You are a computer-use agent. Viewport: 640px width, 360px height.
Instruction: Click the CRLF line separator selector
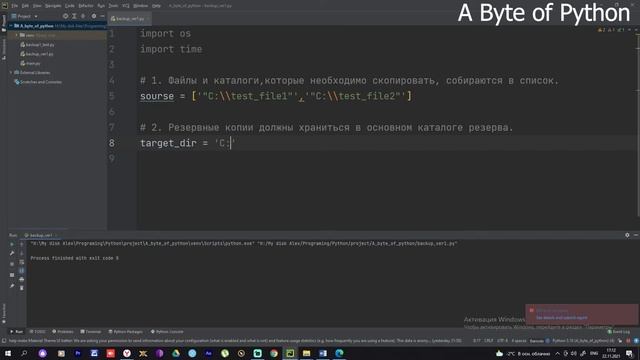(x=489, y=341)
